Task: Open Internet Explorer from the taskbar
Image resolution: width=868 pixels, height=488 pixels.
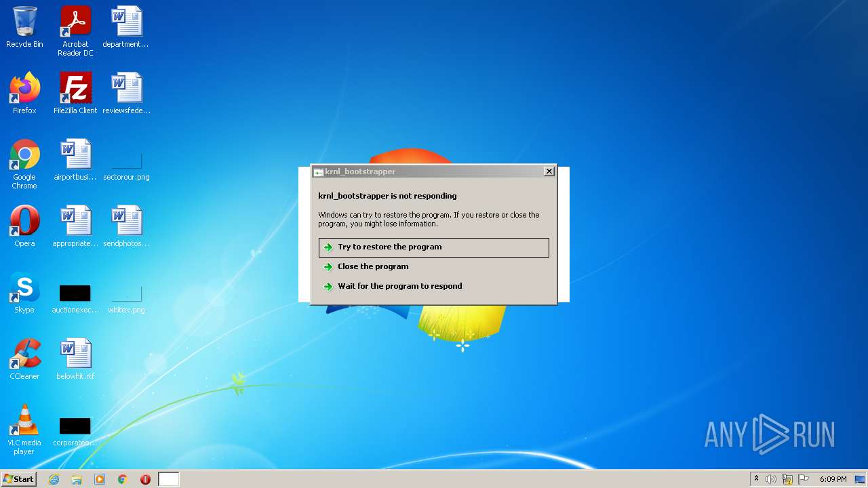Action: (54, 479)
